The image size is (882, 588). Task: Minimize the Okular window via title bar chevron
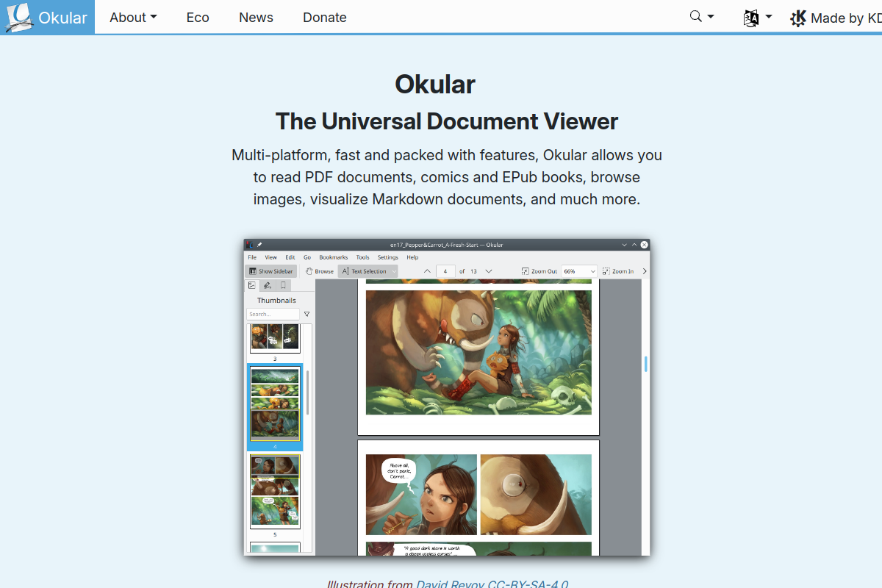click(624, 245)
